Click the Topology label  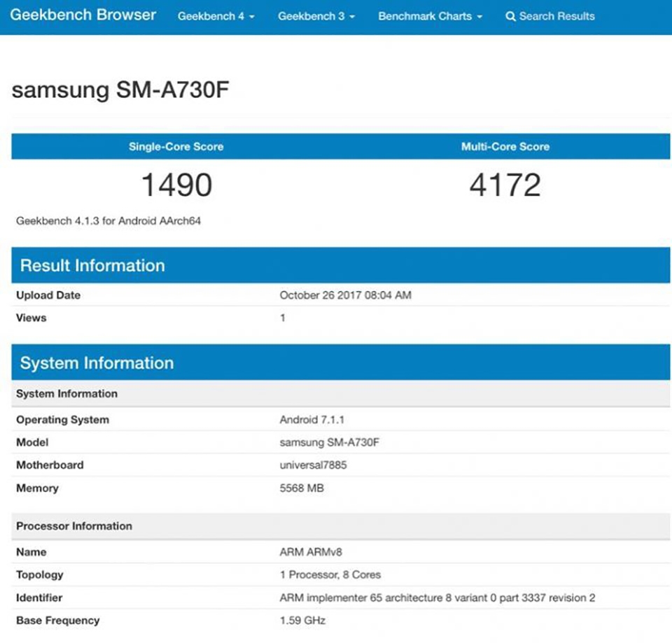point(40,575)
